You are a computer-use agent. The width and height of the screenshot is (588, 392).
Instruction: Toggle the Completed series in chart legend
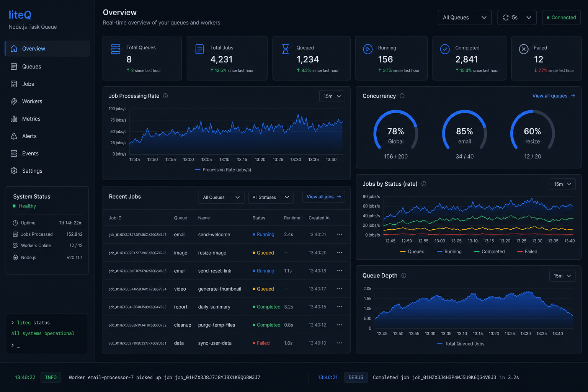click(x=489, y=252)
